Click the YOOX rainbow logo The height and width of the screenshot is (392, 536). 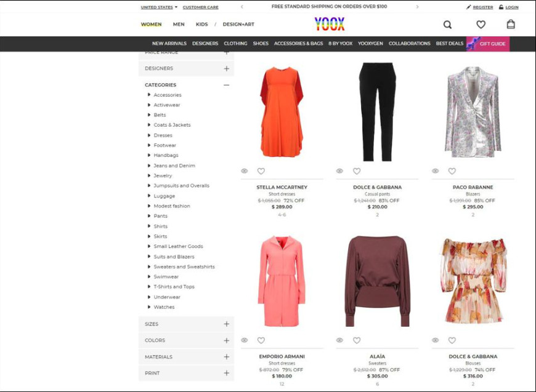tap(330, 24)
